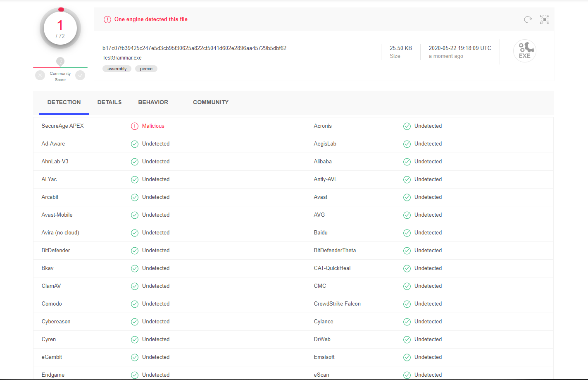Screen dimensions: 588x380
Task: Vote up with the community checkmark button
Action: point(80,75)
